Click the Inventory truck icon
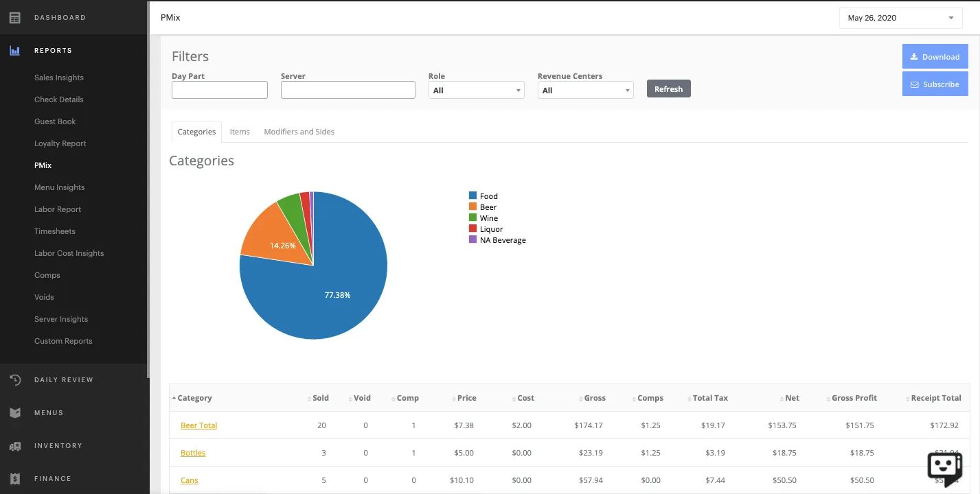This screenshot has height=494, width=980. 14,446
